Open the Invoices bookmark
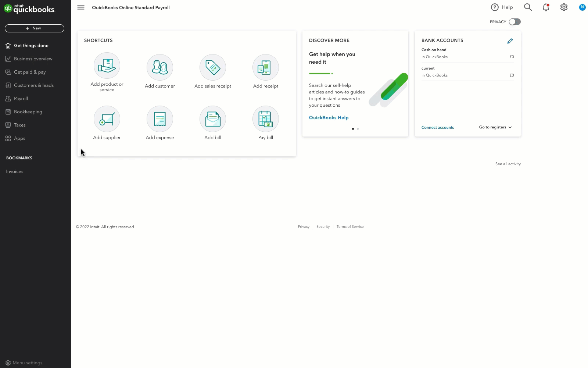 15,171
